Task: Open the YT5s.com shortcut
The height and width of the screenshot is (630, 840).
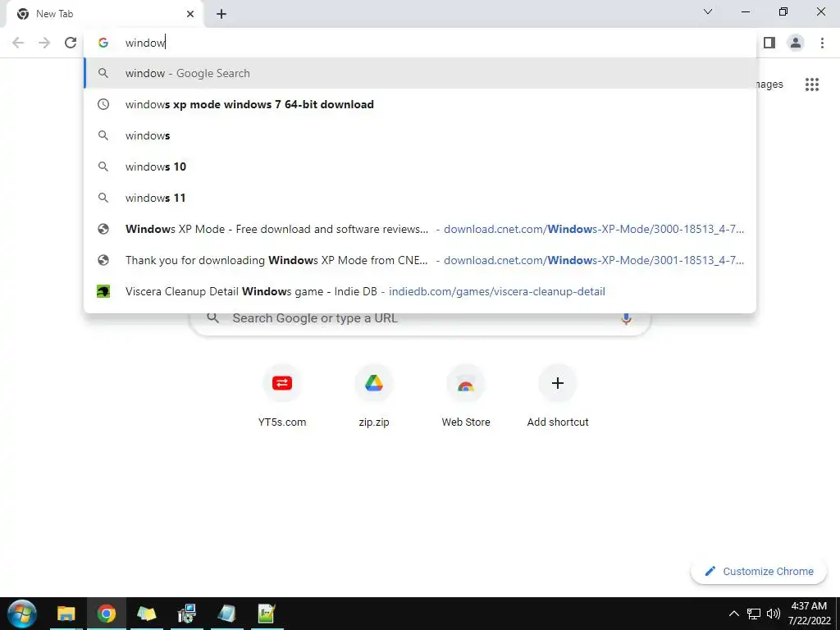Action: pyautogui.click(x=282, y=396)
